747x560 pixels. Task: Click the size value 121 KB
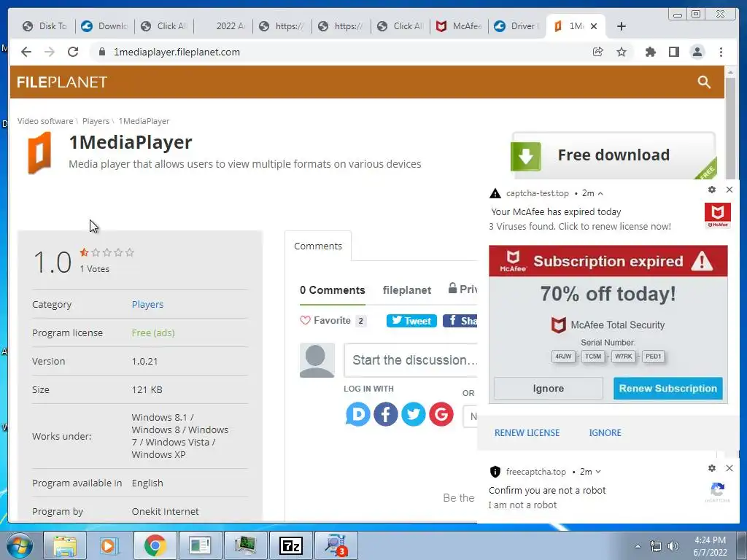(x=147, y=389)
